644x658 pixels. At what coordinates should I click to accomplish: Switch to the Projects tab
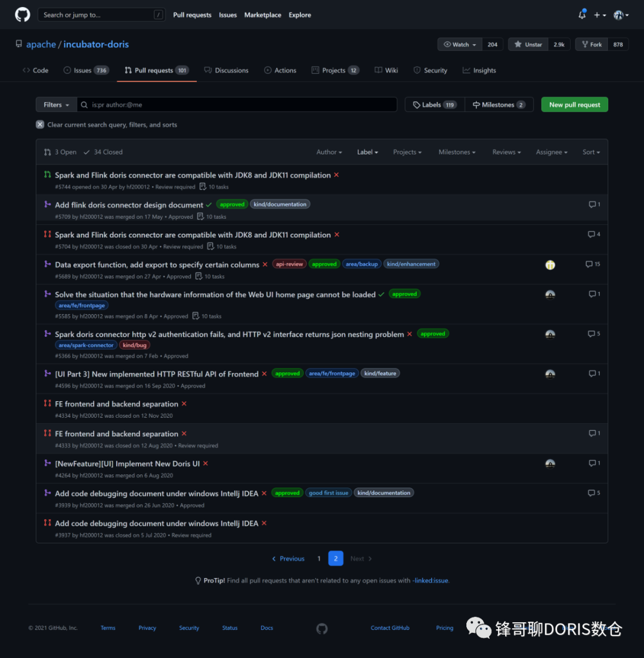click(x=335, y=70)
